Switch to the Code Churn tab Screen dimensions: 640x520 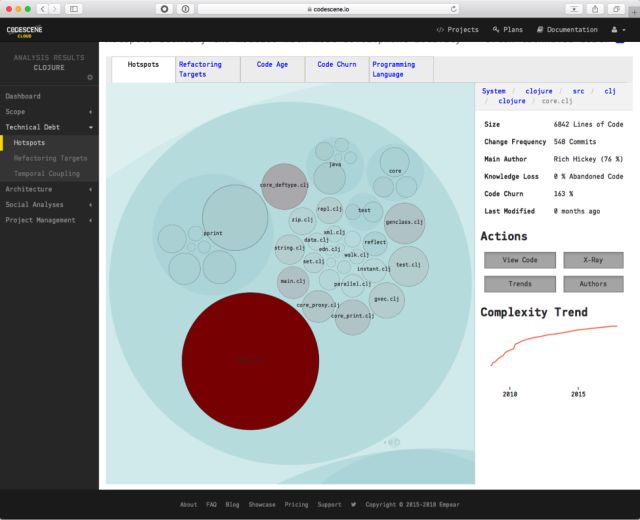tap(337, 69)
